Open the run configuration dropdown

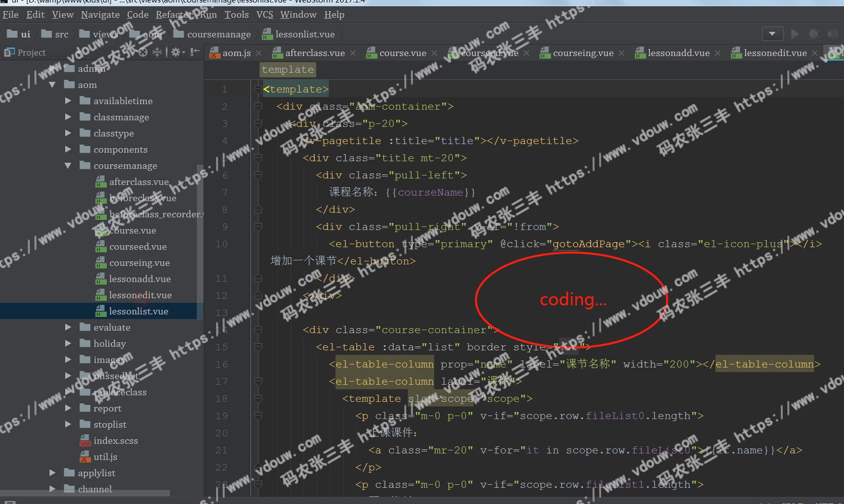(772, 34)
